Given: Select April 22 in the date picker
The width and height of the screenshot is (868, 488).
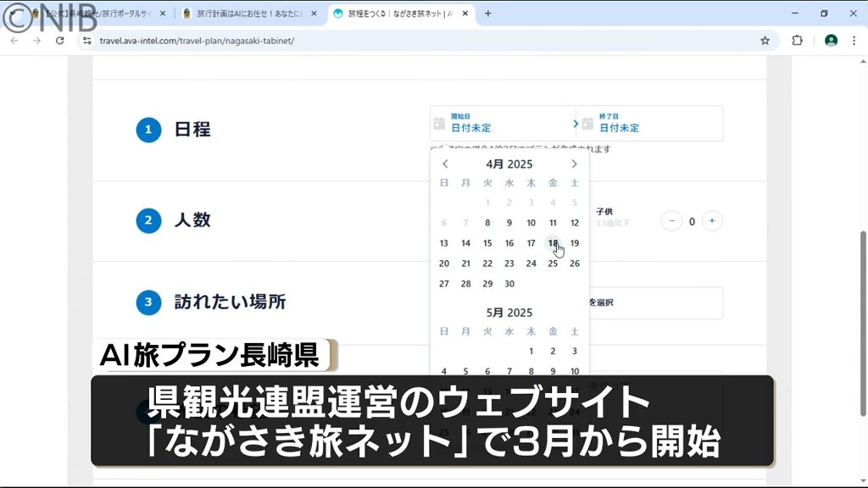Looking at the screenshot, I should (x=487, y=264).
